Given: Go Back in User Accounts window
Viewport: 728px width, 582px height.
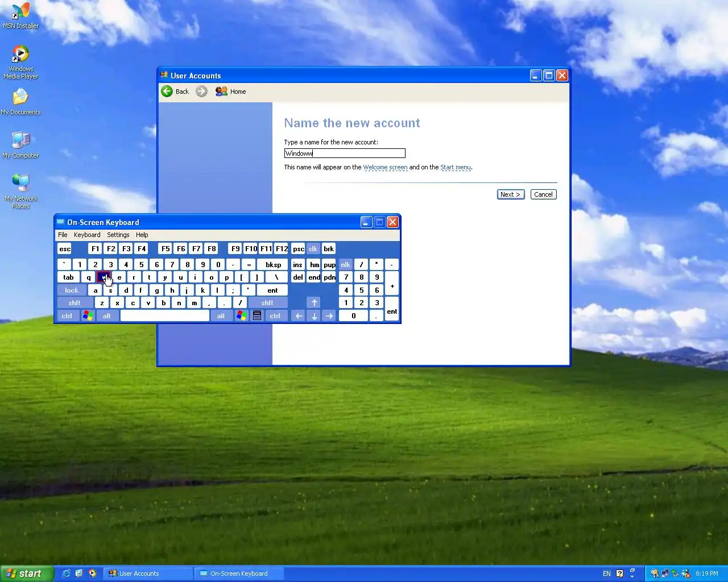Looking at the screenshot, I should pyautogui.click(x=175, y=92).
